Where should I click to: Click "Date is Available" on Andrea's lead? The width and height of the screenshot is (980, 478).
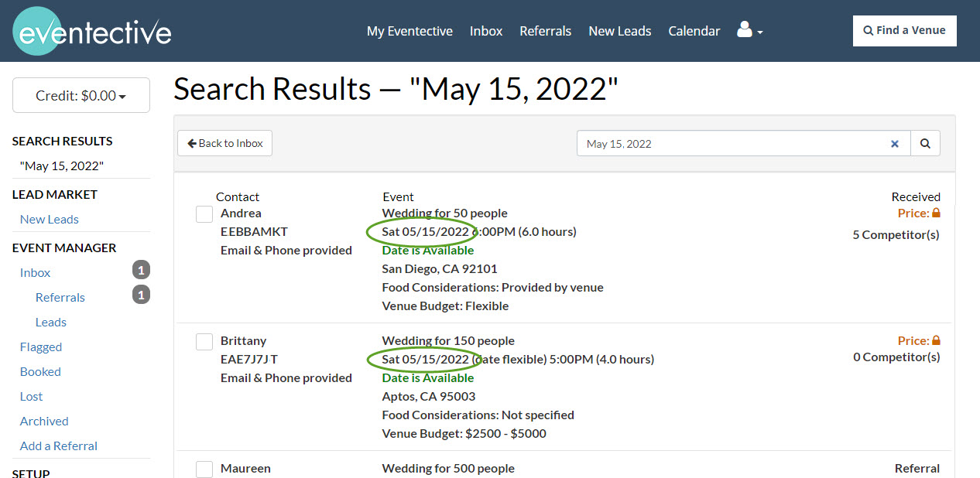[428, 251]
